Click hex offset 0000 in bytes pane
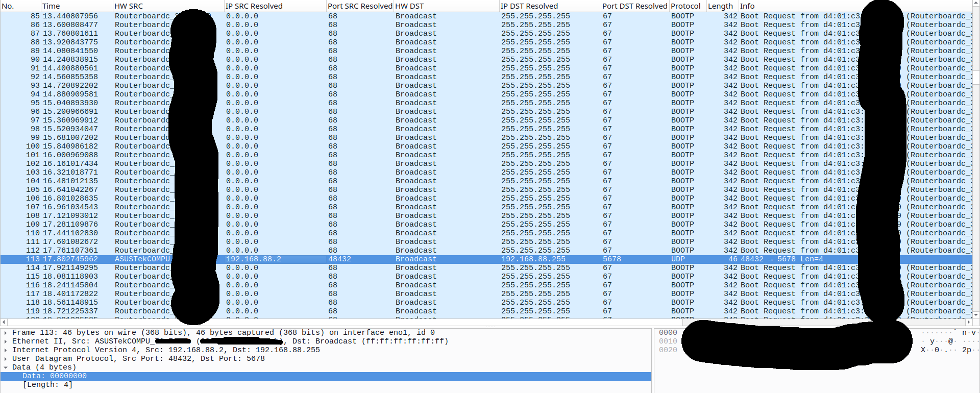Viewport: 980px width, 393px height. [668, 333]
